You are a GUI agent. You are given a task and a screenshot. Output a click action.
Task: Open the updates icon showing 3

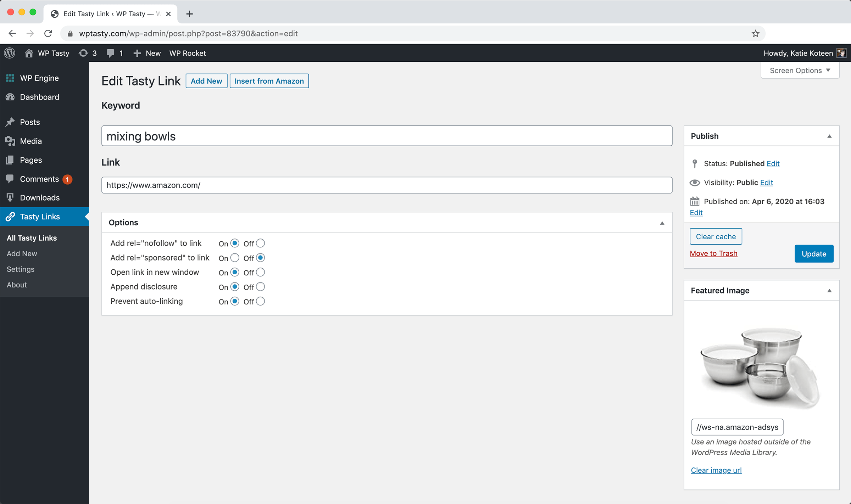click(83, 53)
